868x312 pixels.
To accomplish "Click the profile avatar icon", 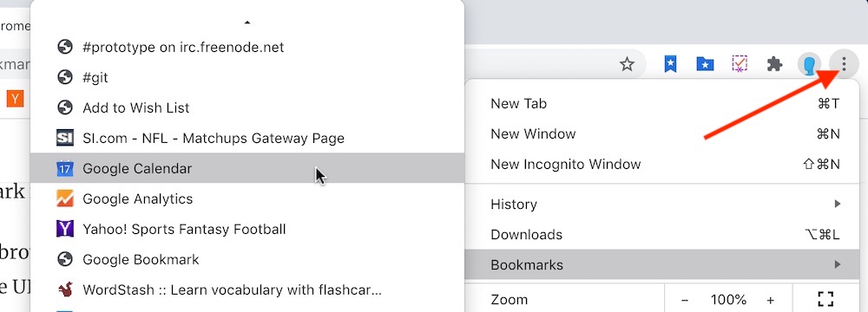I will point(809,65).
